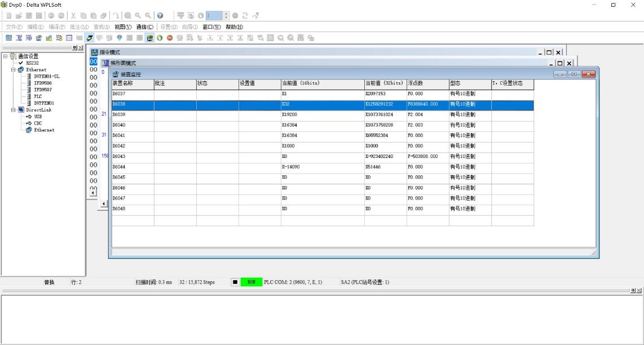The image size is (644, 345).
Task: Select the DVPEN01-SL device in tree
Action: click(46, 76)
